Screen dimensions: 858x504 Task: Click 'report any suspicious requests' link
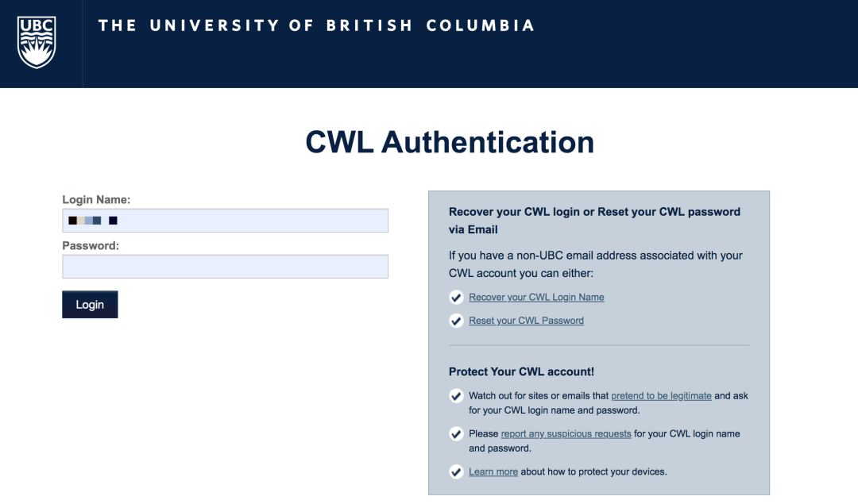(x=566, y=434)
